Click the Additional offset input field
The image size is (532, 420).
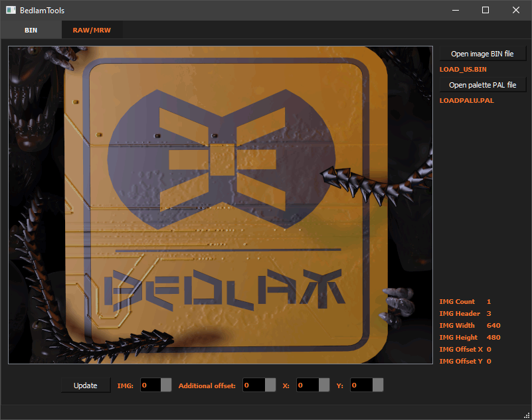255,385
